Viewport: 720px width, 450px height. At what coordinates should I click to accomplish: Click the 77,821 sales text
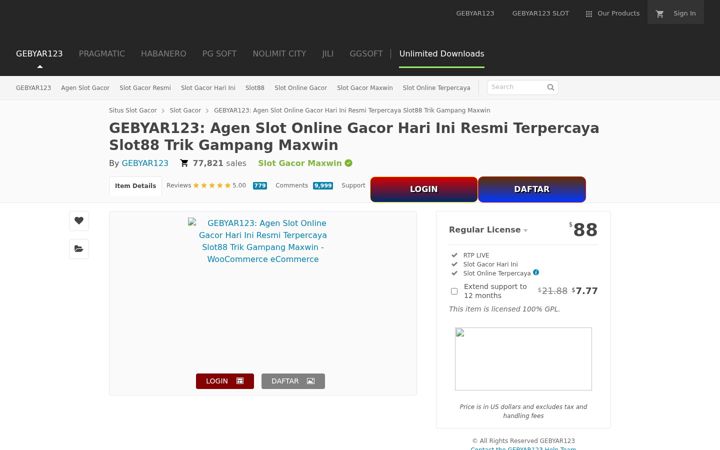[219, 163]
